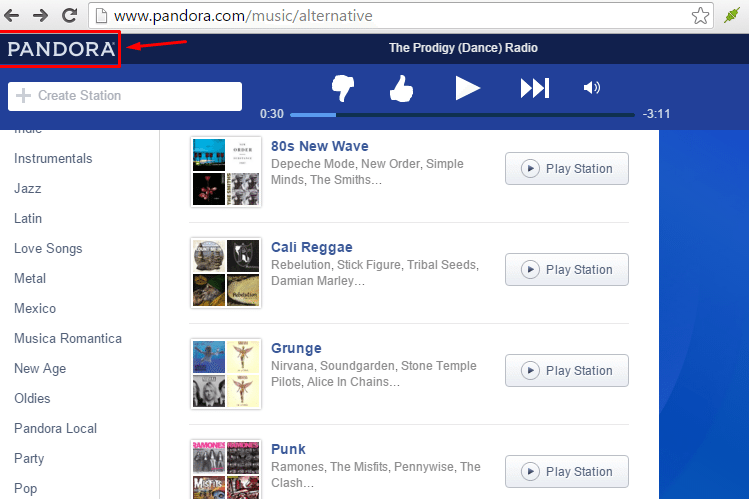Select the Jazz genre

[28, 189]
